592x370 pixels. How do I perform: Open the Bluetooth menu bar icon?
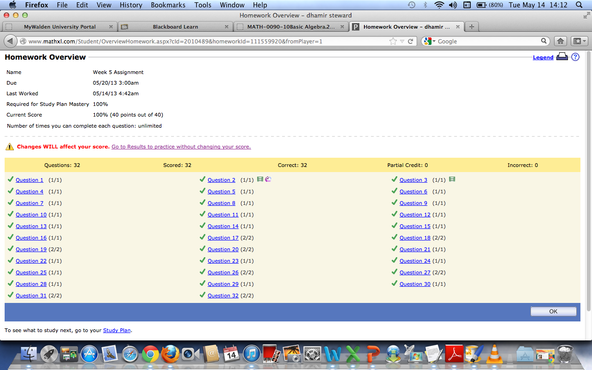point(426,5)
